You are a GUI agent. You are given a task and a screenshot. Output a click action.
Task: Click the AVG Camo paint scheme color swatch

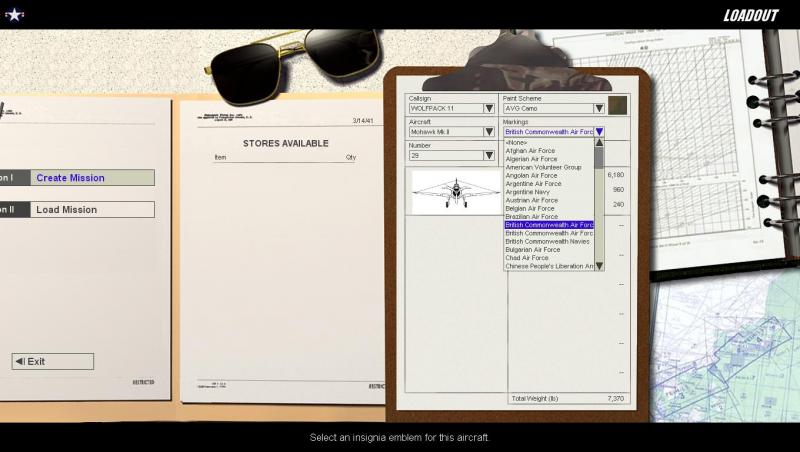617,106
